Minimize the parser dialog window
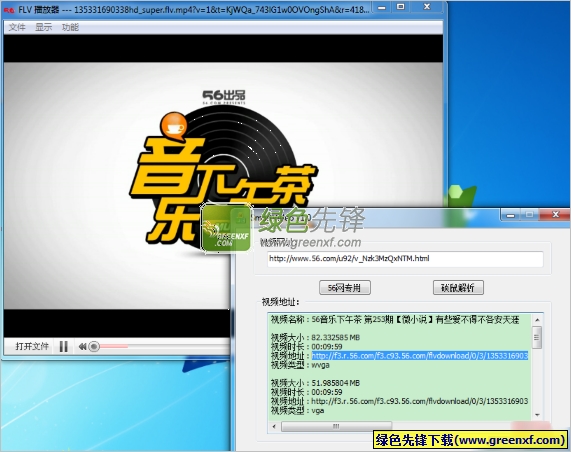Screen dimensions: 571x452 (511, 215)
